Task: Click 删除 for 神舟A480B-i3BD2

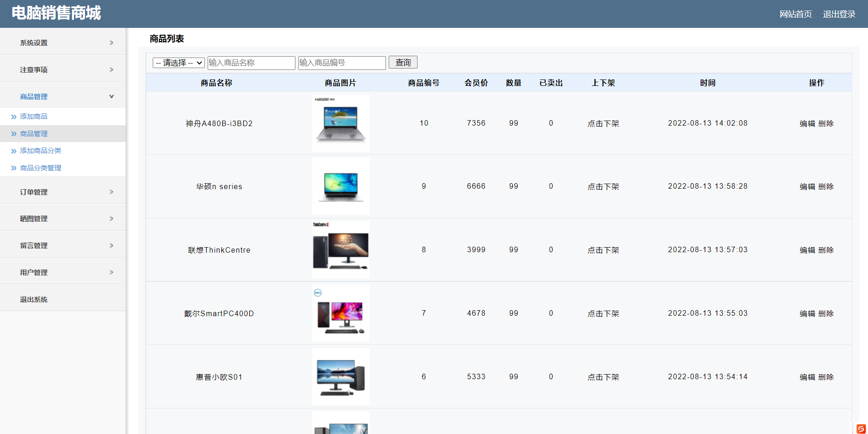Action: point(826,123)
